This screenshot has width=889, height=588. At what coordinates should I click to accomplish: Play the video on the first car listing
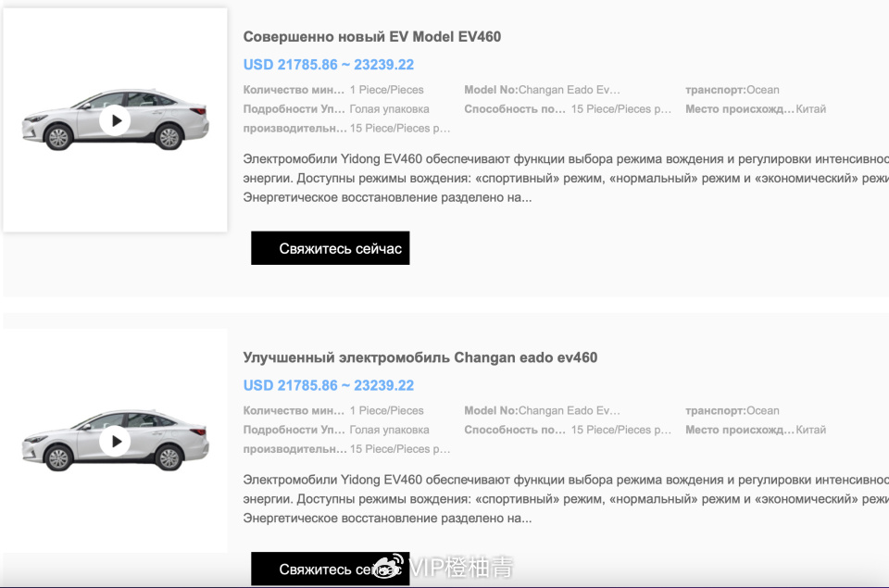115,120
